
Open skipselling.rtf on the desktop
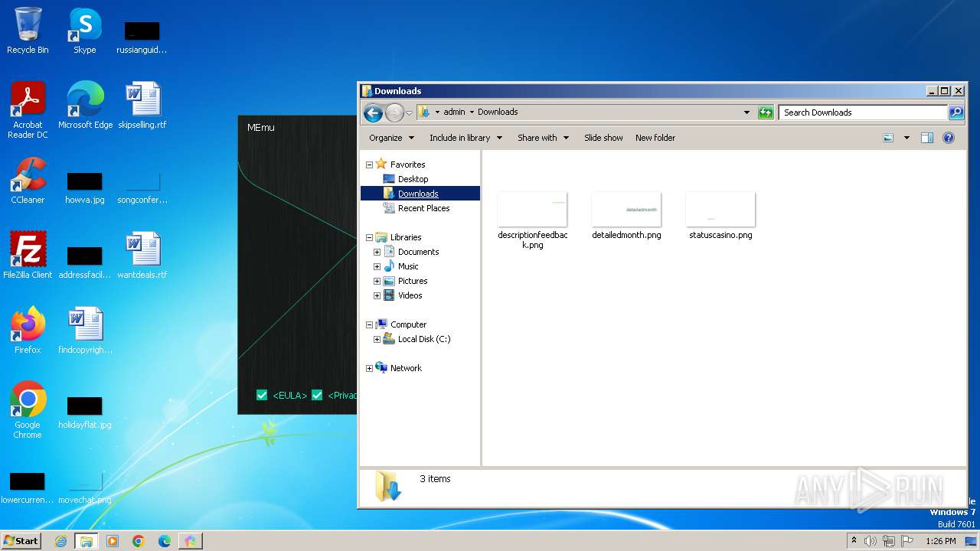pos(142,106)
